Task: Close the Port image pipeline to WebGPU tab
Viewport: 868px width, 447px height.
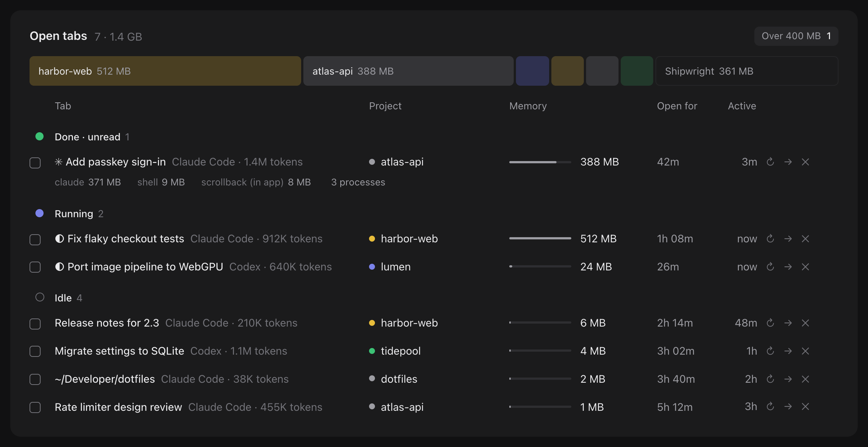Action: [805, 267]
